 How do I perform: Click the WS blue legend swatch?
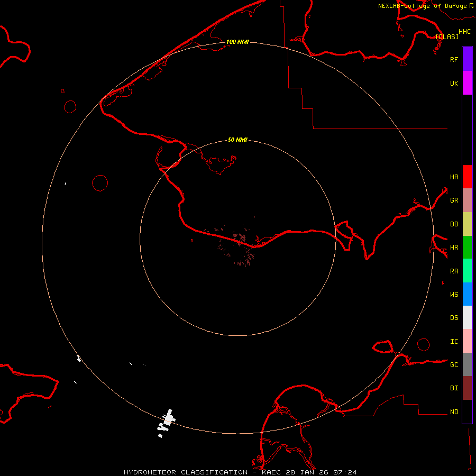(x=467, y=294)
